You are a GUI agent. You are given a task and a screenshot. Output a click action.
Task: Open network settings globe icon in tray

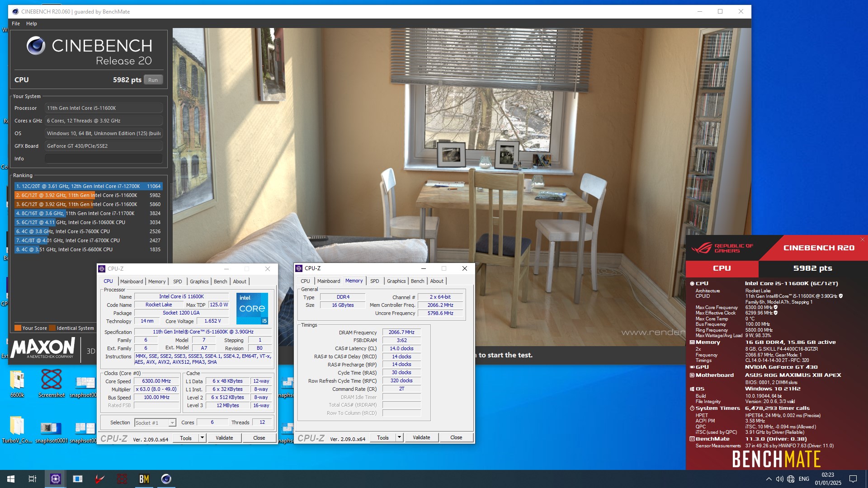click(791, 479)
